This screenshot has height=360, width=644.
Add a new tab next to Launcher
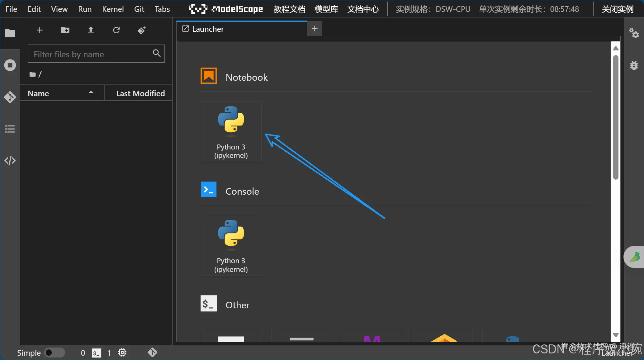coord(315,29)
